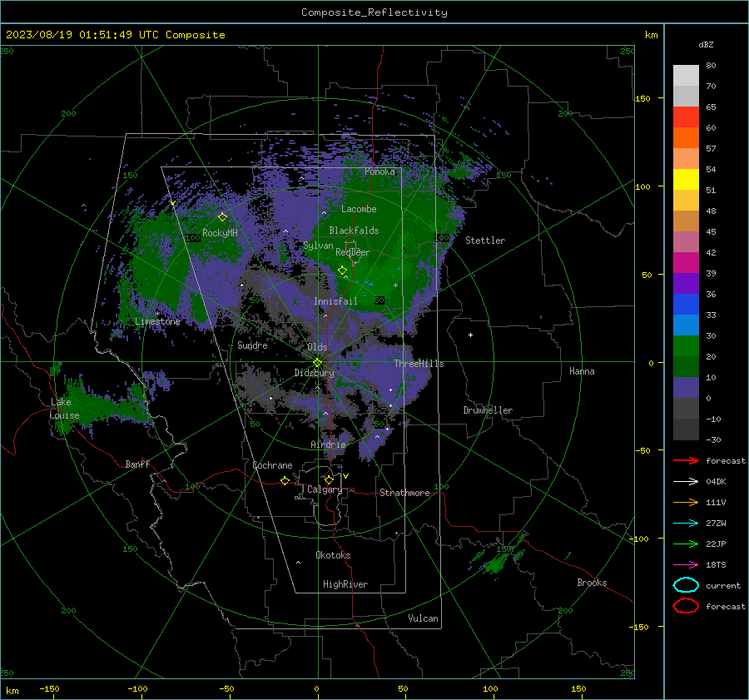Click the Banff city label
This screenshot has width=749, height=700.
pyautogui.click(x=137, y=464)
